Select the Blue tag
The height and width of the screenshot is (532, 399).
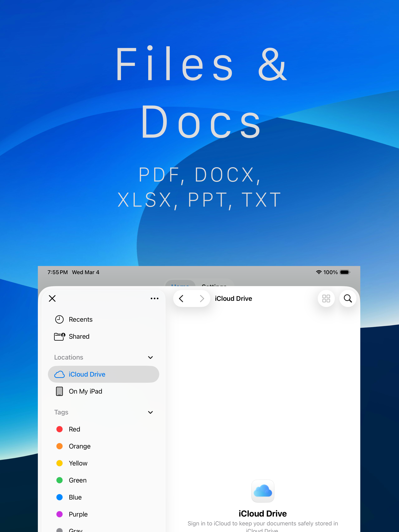tap(103, 497)
